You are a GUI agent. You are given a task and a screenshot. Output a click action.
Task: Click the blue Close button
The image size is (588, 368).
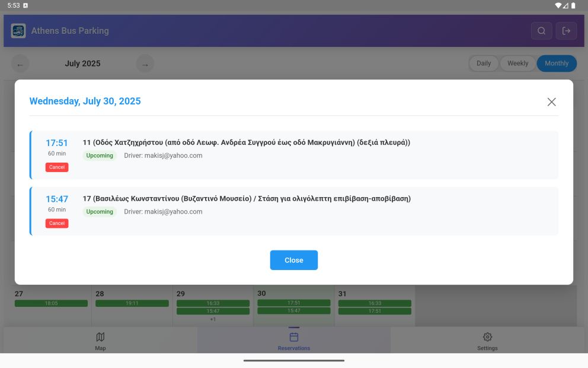pyautogui.click(x=293, y=260)
